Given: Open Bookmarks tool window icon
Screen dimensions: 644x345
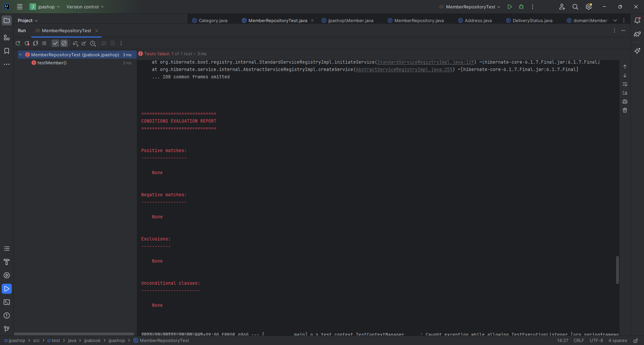Looking at the screenshot, I should pos(7,51).
